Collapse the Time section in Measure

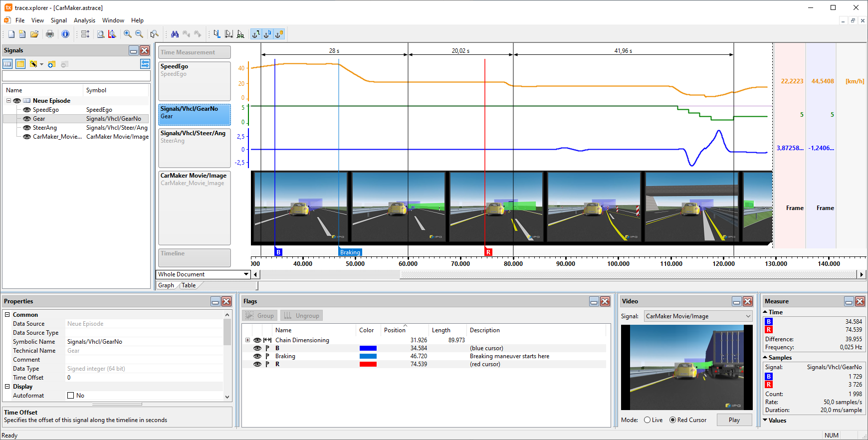765,312
